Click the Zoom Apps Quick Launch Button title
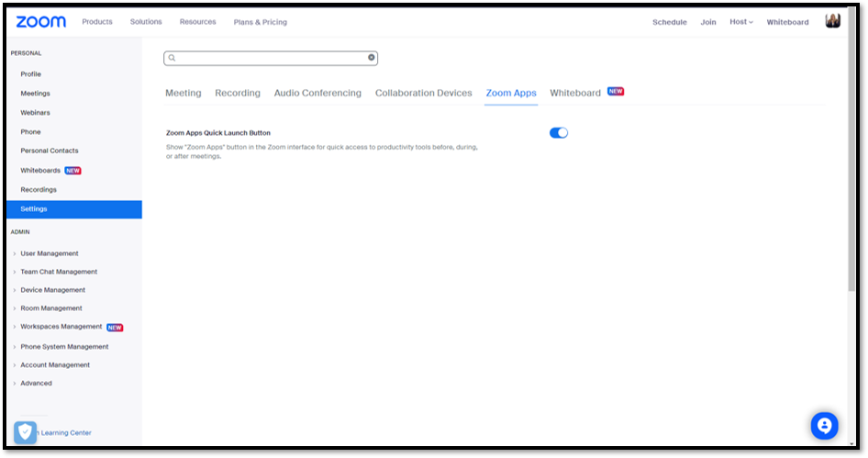Image resolution: width=868 pixels, height=458 pixels. (218, 133)
